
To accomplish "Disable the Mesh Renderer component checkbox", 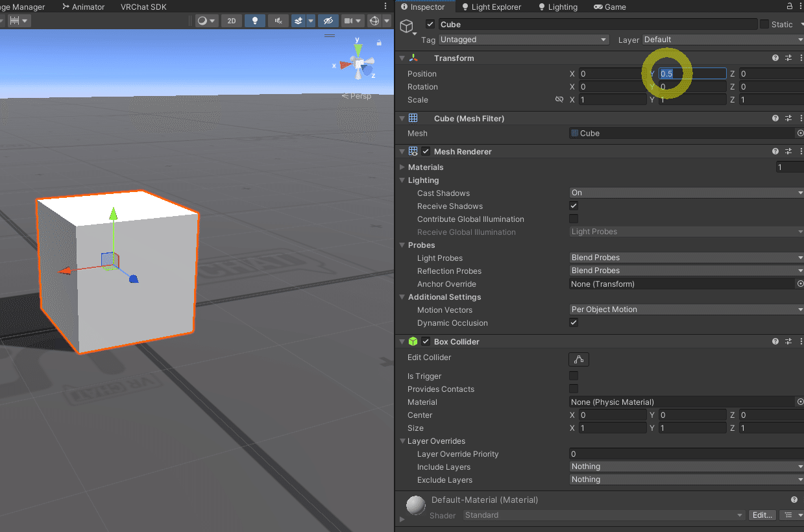I will (426, 152).
